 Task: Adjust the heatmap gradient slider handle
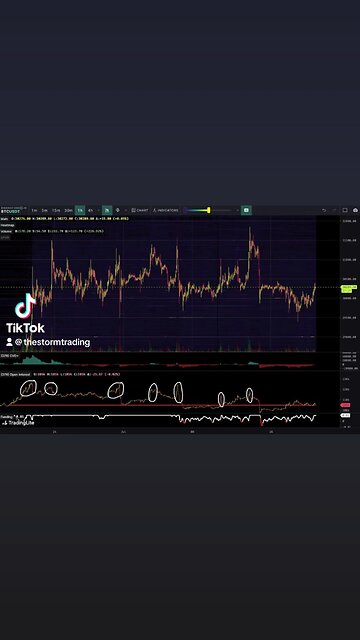pyautogui.click(x=209, y=210)
